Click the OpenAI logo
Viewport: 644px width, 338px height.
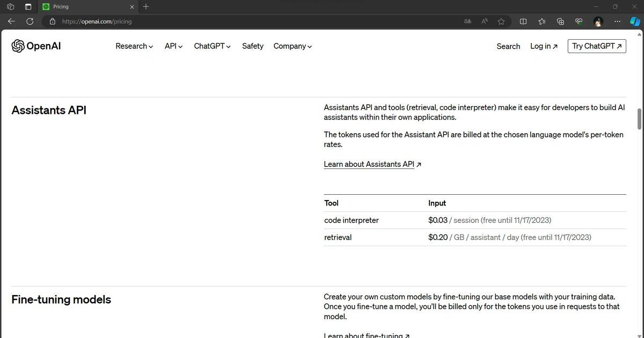tap(35, 46)
